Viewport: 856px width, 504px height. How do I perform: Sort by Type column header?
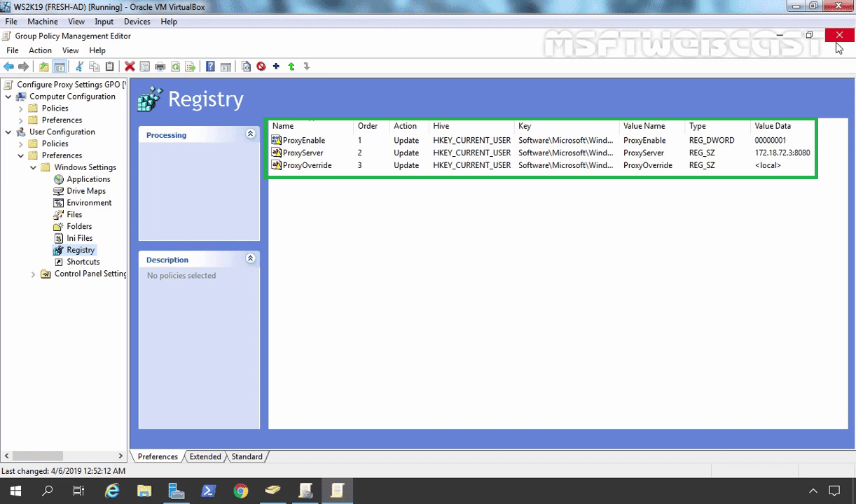click(x=718, y=126)
